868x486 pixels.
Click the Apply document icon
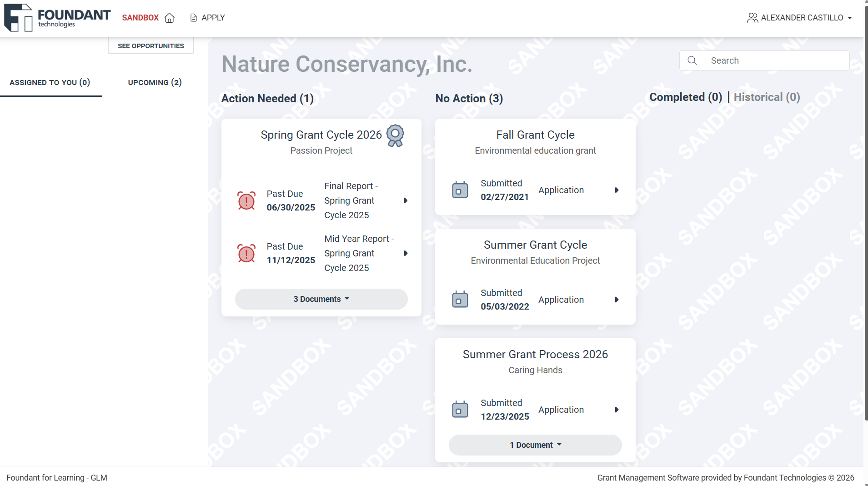tap(194, 18)
